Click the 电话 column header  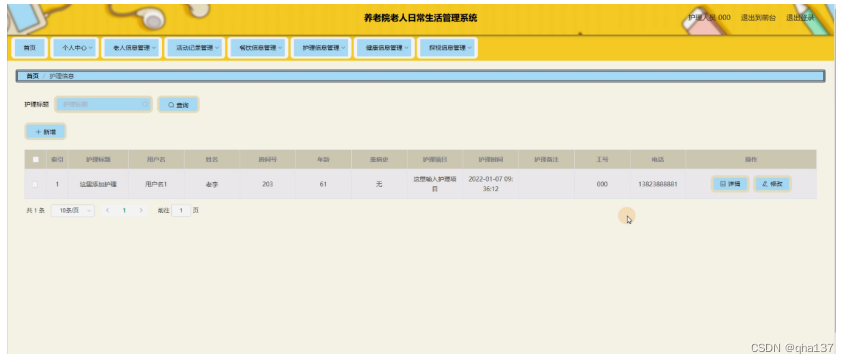pyautogui.click(x=658, y=160)
